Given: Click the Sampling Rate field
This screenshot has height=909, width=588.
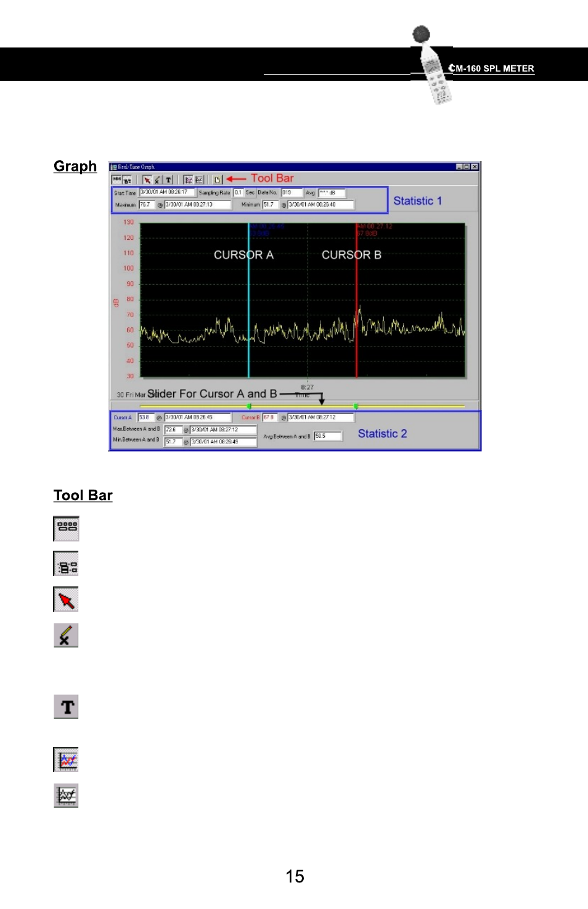Looking at the screenshot, I should [x=238, y=192].
